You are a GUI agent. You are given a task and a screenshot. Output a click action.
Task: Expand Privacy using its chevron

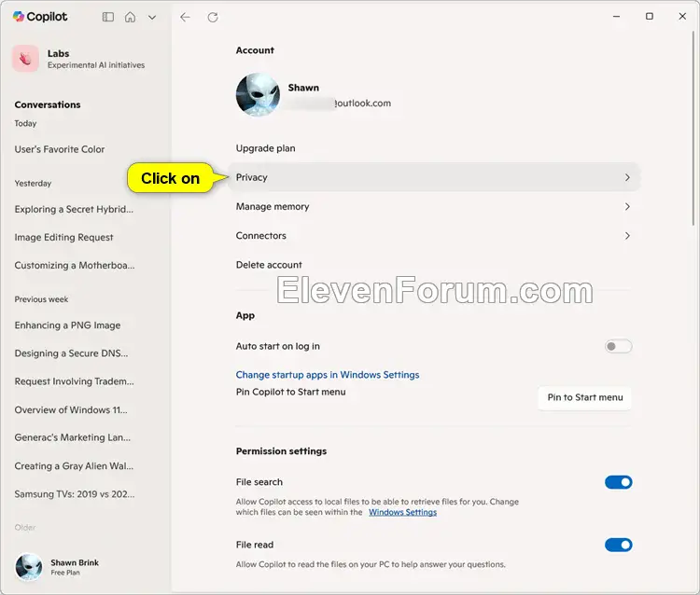[627, 177]
